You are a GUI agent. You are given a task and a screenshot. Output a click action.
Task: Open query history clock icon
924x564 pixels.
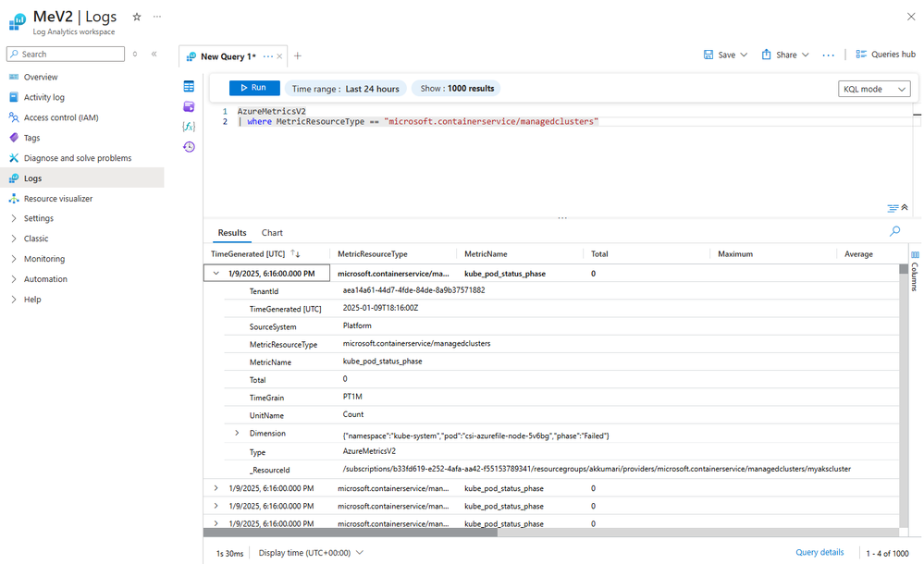point(189,147)
